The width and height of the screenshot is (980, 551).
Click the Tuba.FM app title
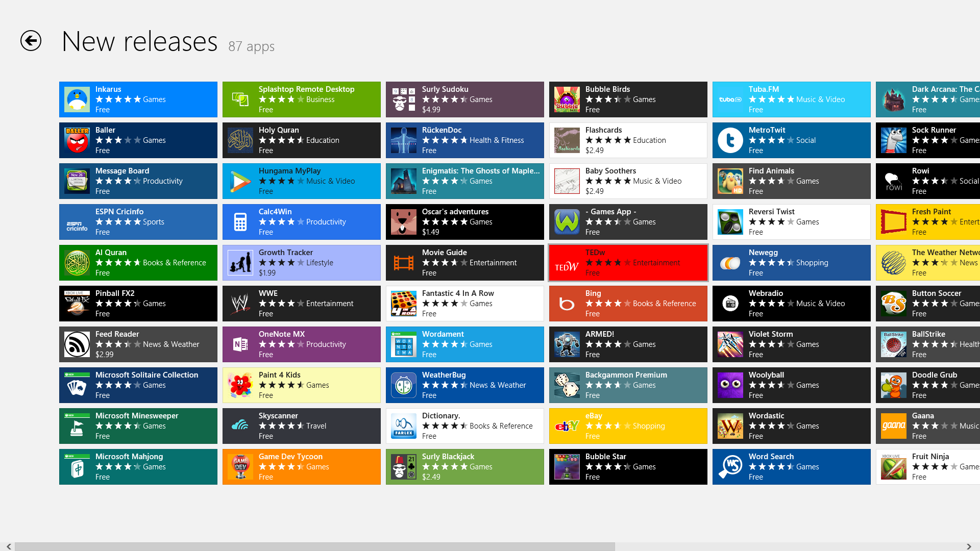click(x=764, y=89)
